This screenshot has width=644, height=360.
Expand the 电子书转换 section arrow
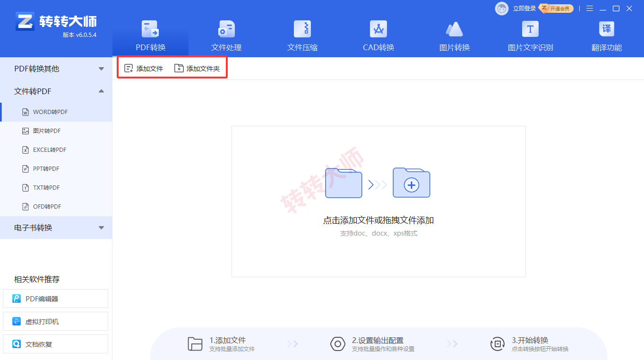101,228
